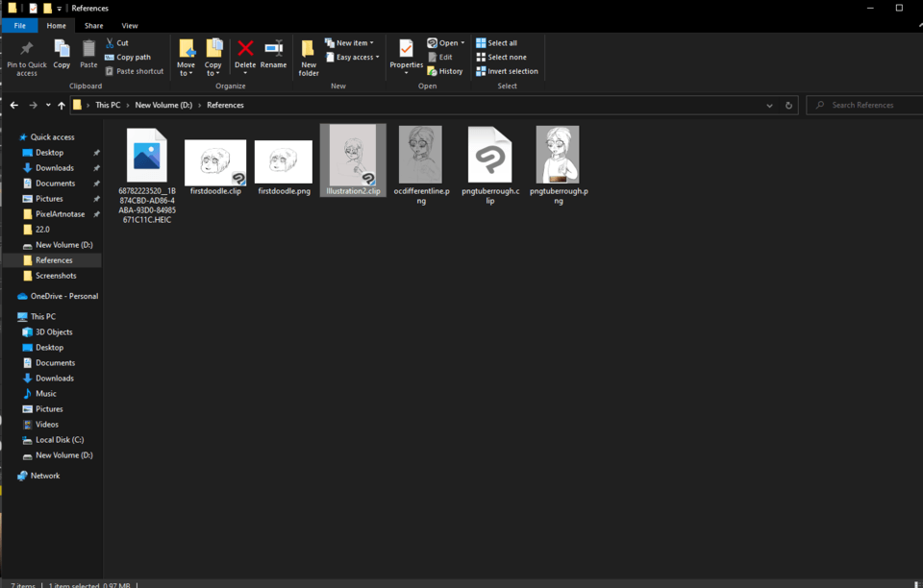Click Select all in the ribbon
This screenshot has height=588, width=923.
point(497,42)
